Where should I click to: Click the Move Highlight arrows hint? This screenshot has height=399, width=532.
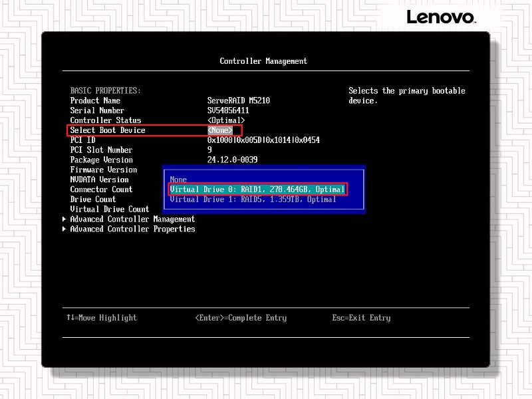tap(101, 318)
